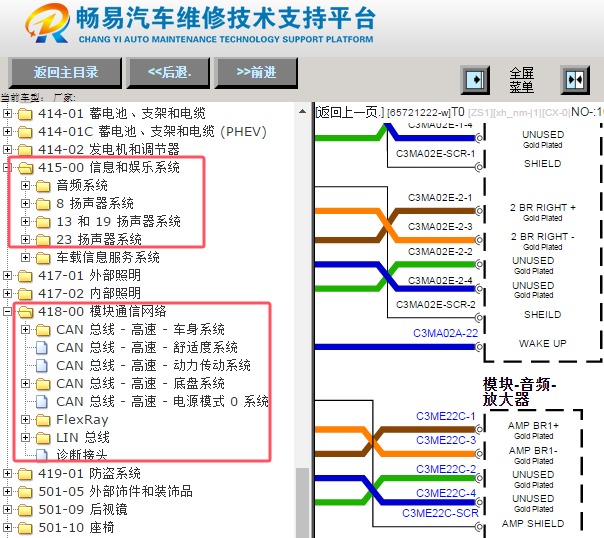Expand the 501-05 外部饰件和装饰品 node
Viewport: 604px width, 538px height.
point(7,491)
